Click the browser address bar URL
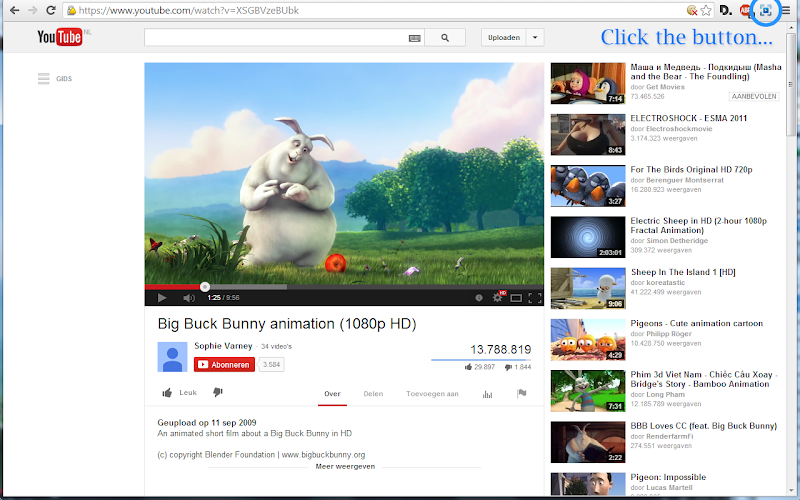Viewport: 800px width, 500px height. coord(189,10)
